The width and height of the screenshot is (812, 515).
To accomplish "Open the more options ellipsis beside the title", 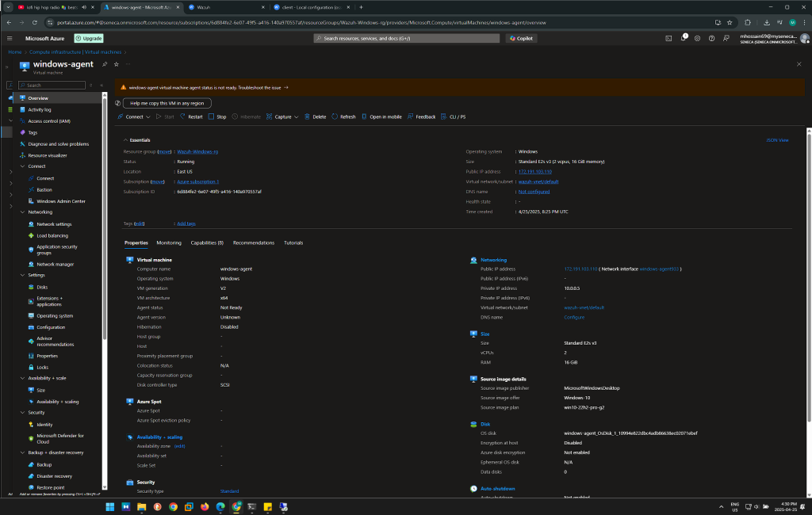I will pos(128,64).
